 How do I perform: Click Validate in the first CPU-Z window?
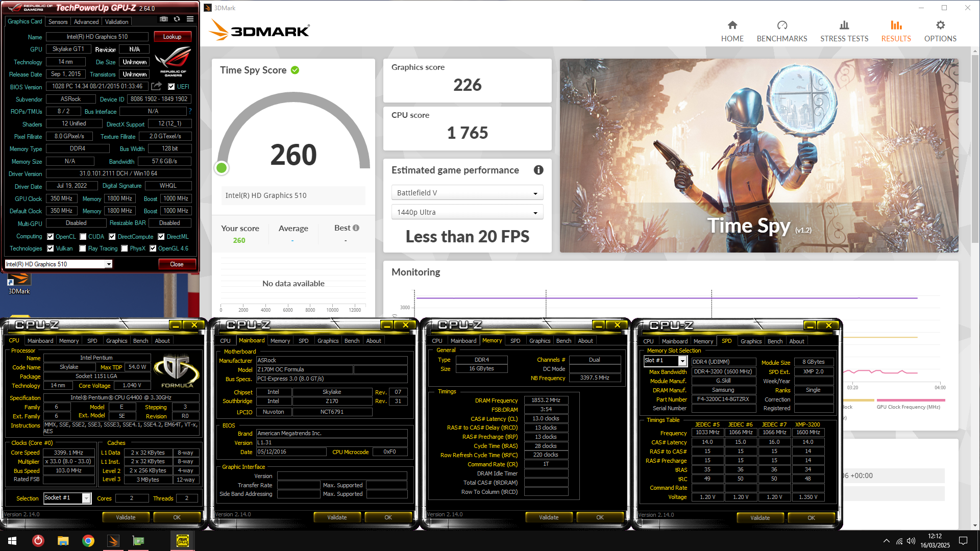[126, 517]
